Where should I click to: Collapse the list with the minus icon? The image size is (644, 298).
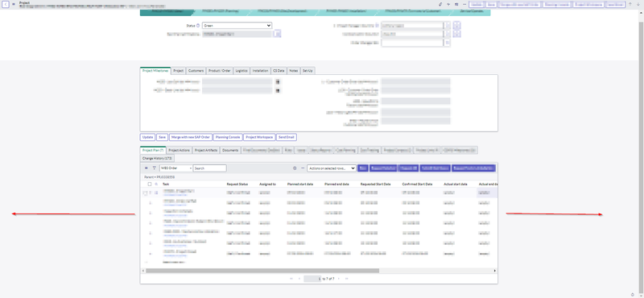click(303, 168)
